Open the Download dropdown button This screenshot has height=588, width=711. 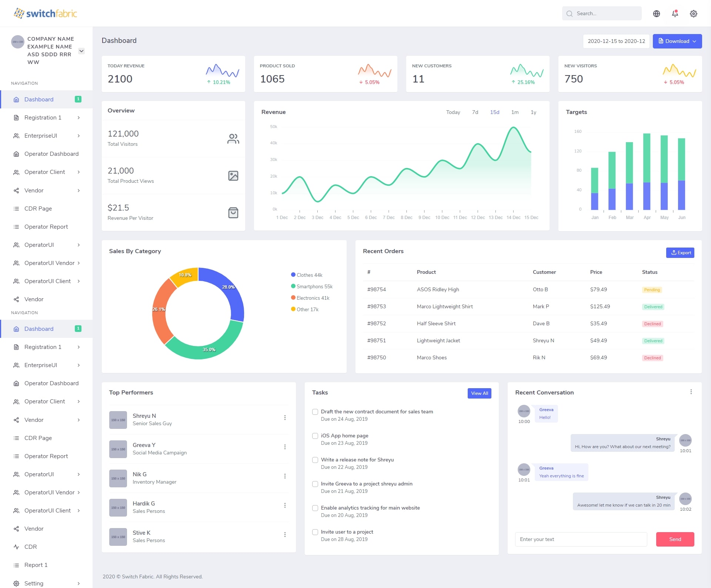point(677,41)
